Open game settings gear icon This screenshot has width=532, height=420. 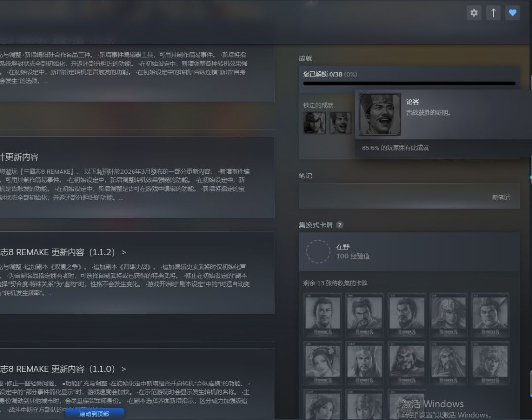(x=474, y=13)
